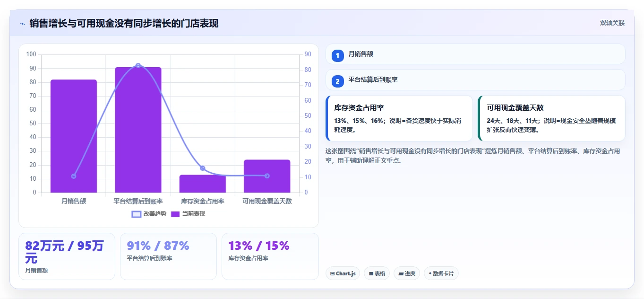644x299 pixels.
Task: Click the blue badge number 1
Action: (x=338, y=56)
